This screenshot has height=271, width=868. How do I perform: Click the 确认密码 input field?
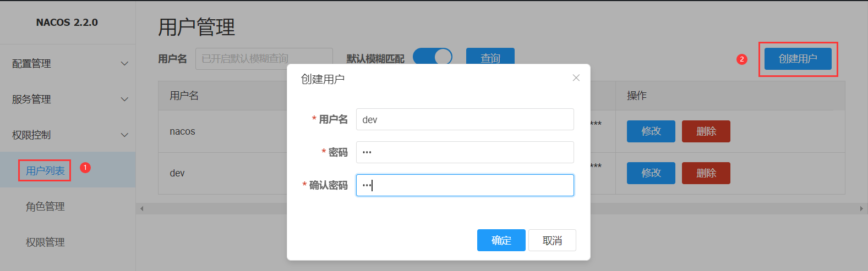(x=465, y=185)
